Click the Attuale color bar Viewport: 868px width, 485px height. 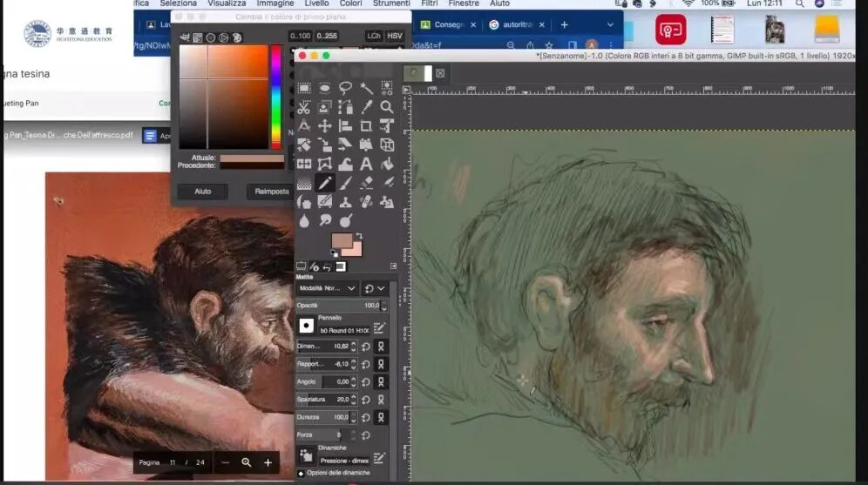point(252,158)
